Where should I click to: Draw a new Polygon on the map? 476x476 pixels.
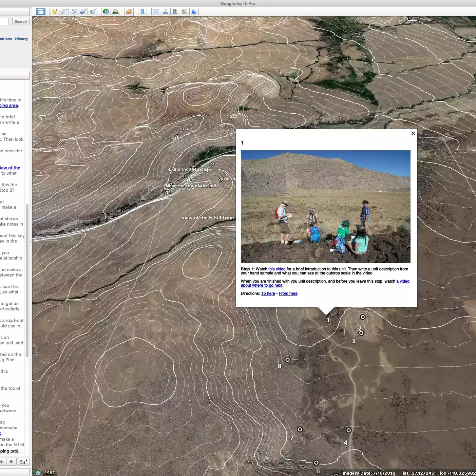coord(64,11)
